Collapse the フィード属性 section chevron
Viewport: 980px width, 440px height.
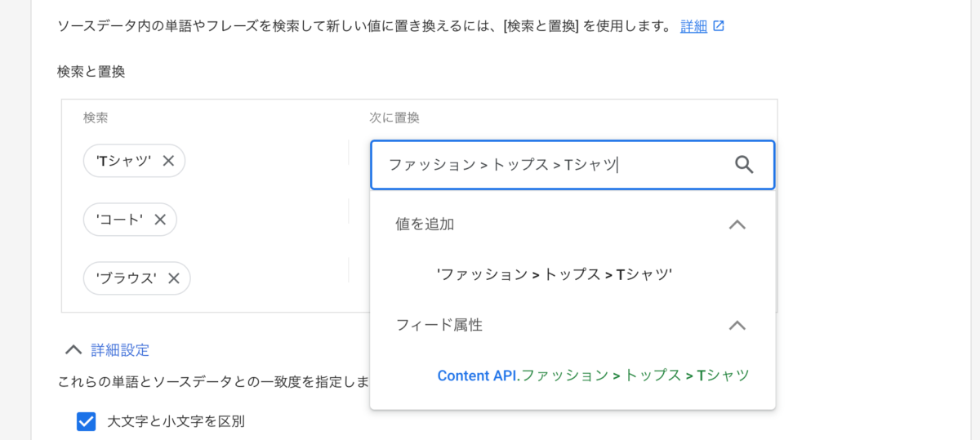pos(737,325)
